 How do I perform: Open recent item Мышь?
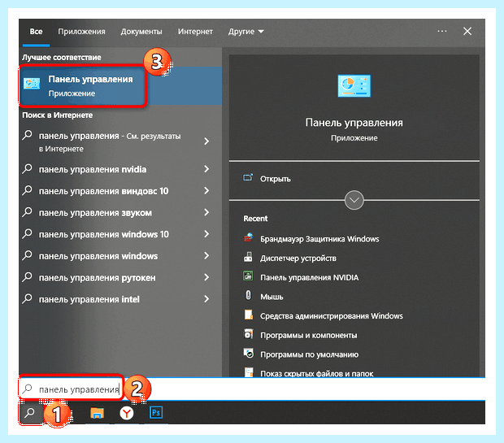pos(272,297)
